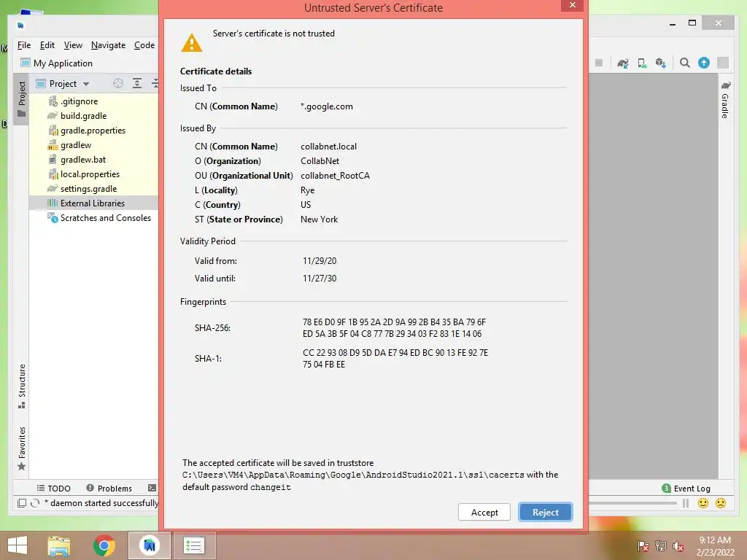Click the My Application breadcrumb

pyautogui.click(x=56, y=63)
